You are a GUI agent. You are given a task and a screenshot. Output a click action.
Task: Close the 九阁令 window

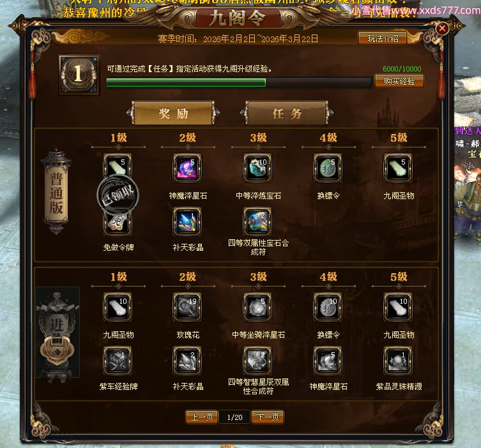442,29
